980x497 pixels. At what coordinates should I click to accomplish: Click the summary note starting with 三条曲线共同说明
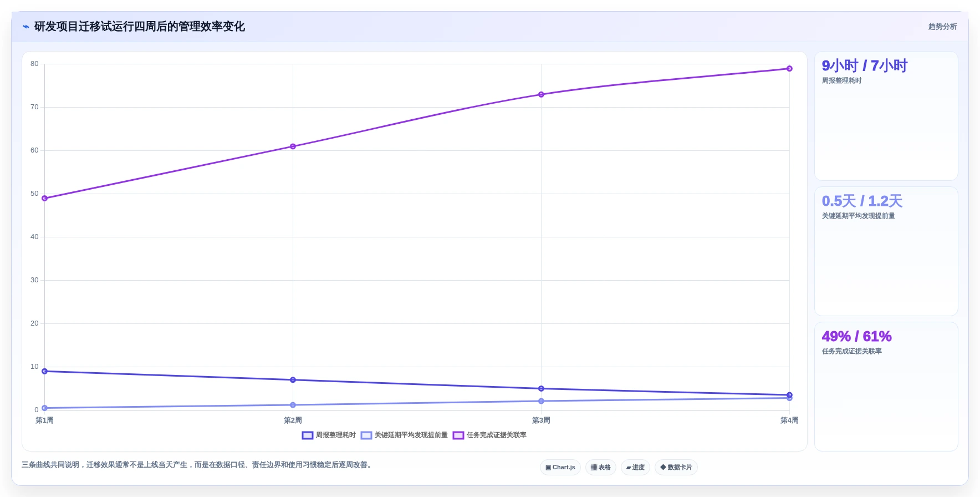tap(198, 465)
